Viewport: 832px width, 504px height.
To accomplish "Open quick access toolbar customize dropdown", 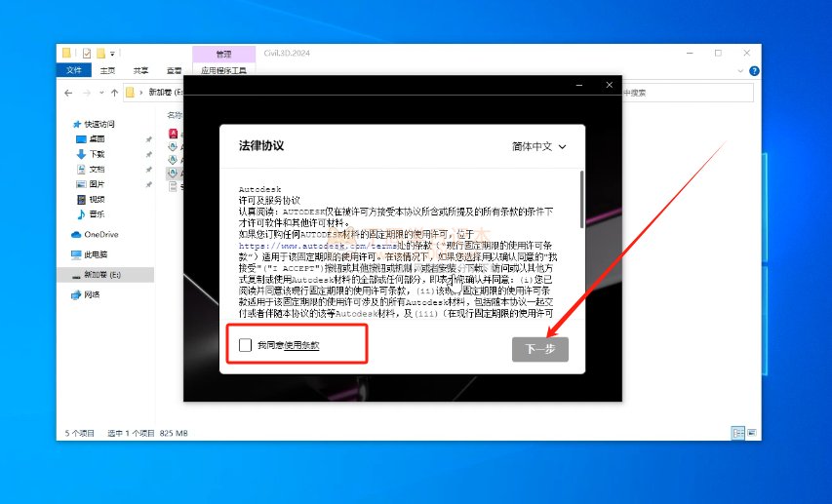I will coord(112,54).
